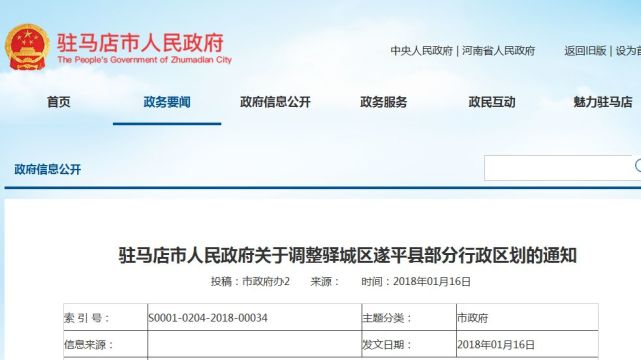Click the 返回旧版 link
The height and width of the screenshot is (360, 641).
(585, 51)
